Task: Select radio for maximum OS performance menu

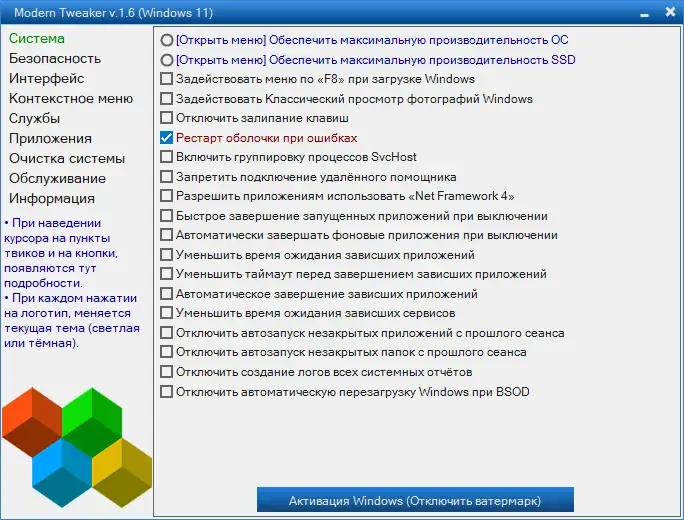Action: 167,40
